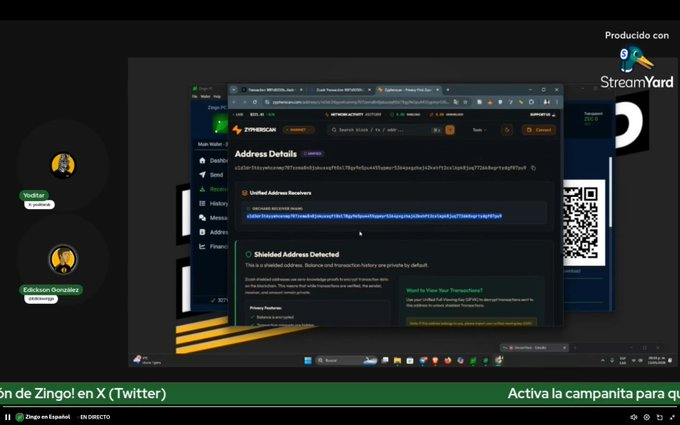Viewport: 680px width, 425px height.
Task: Select the Zypherscan browser tab
Action: pos(408,90)
